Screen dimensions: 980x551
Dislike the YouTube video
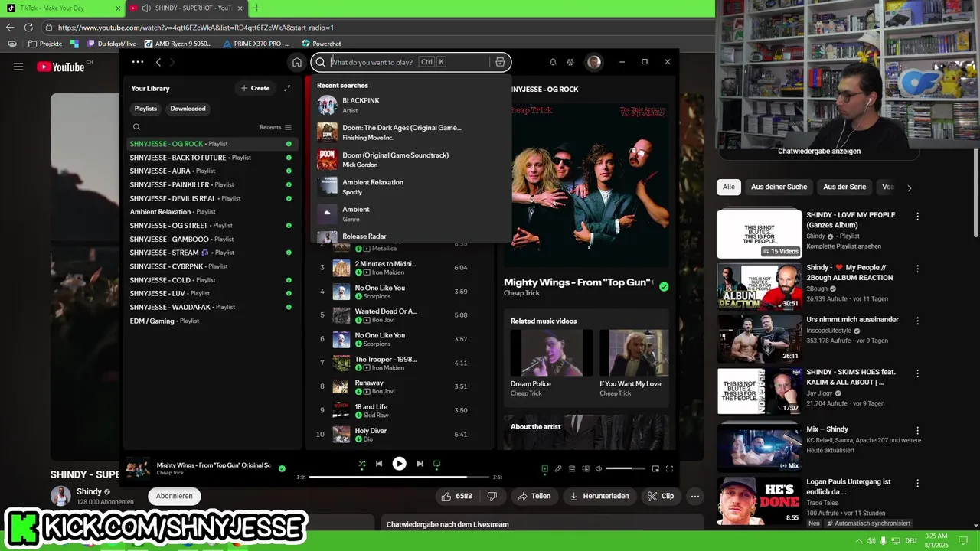[x=492, y=496]
